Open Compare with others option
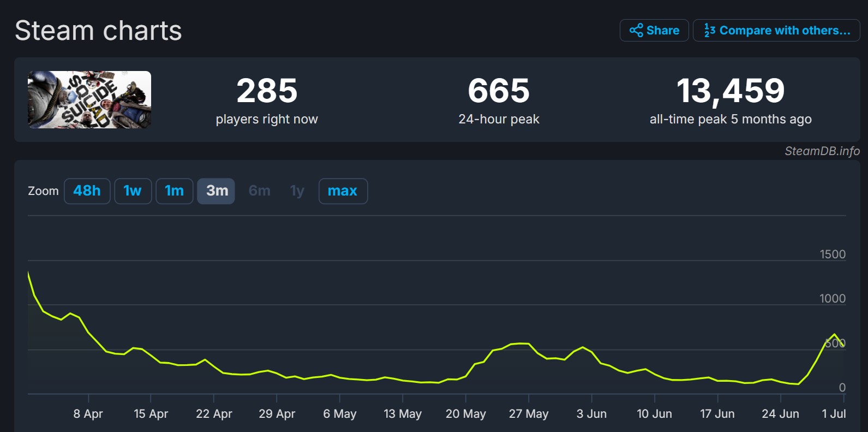This screenshot has height=432, width=868. [776, 31]
